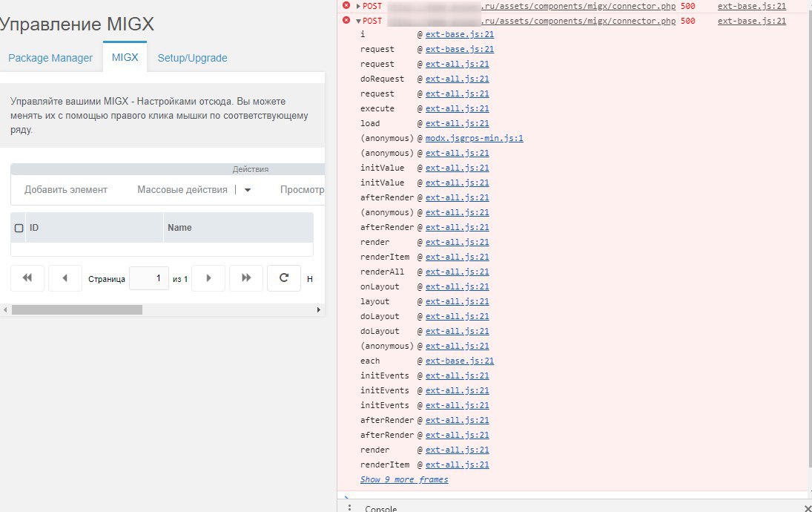
Task: Click the Управление MIGX page heading
Action: (x=76, y=24)
